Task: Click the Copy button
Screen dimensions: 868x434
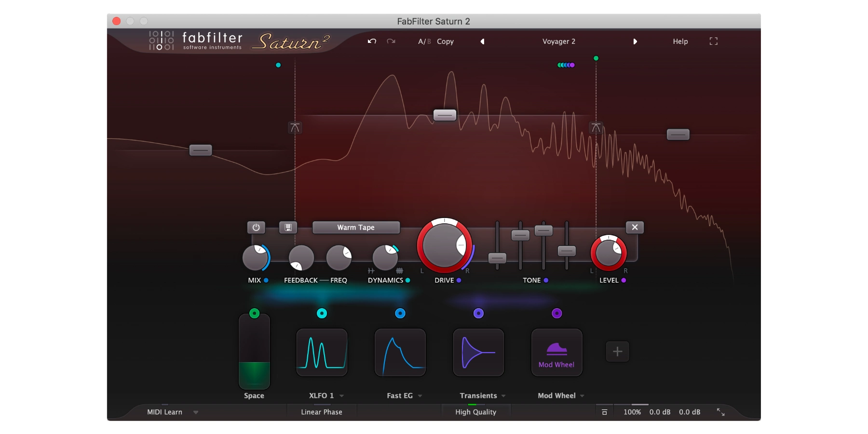Action: [445, 41]
